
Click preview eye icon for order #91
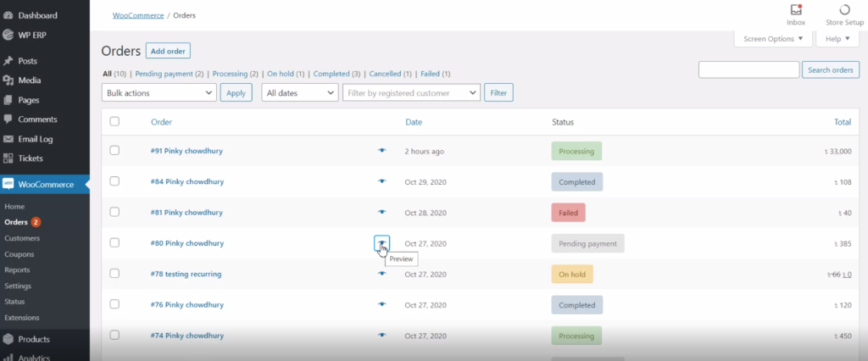[x=381, y=151]
